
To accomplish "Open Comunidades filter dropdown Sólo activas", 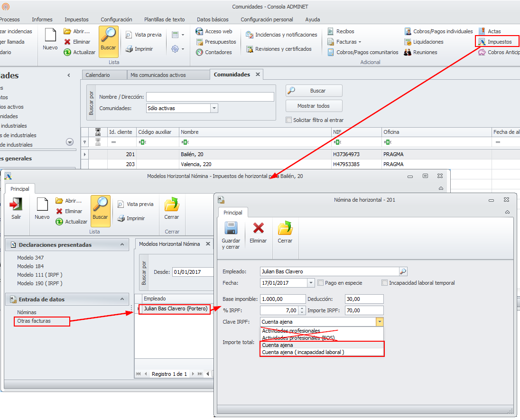I will pos(214,108).
